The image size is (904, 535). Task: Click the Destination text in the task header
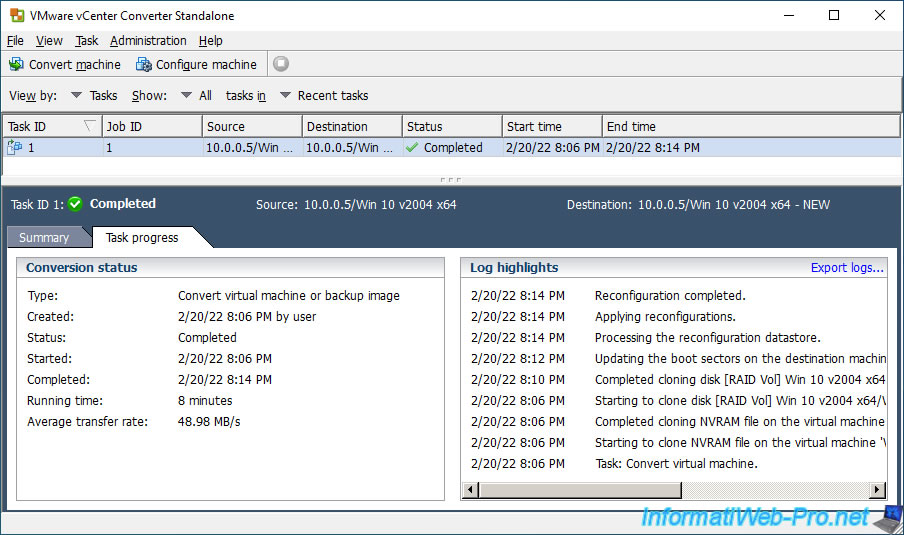698,205
